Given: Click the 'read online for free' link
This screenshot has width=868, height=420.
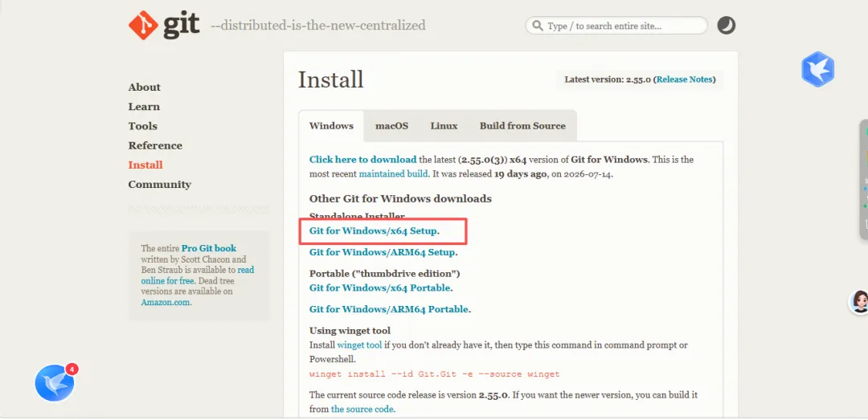Looking at the screenshot, I should [198, 275].
